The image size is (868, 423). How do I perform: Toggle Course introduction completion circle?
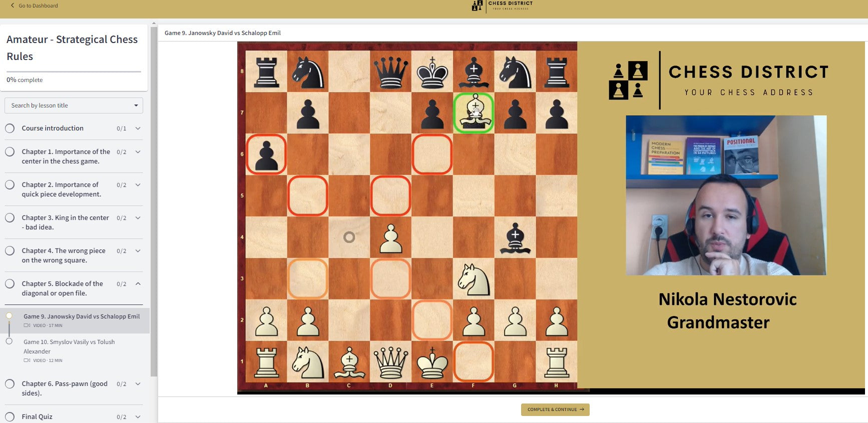10,128
